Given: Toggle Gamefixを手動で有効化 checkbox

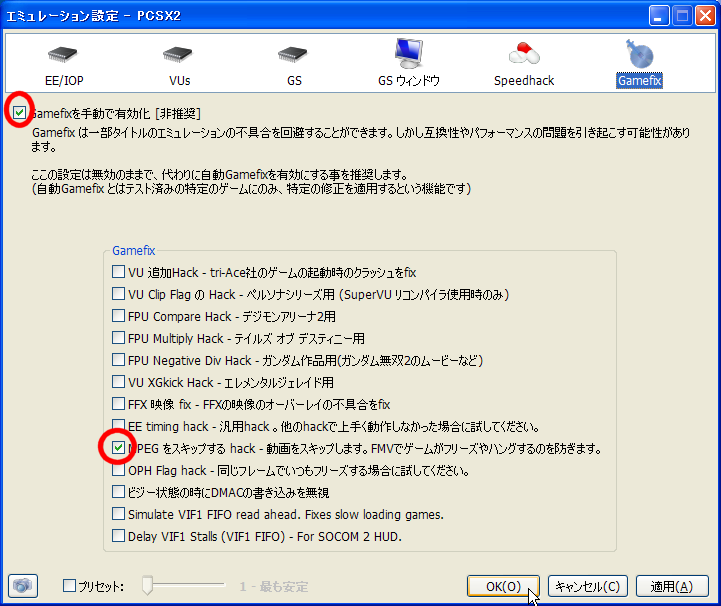Looking at the screenshot, I should pos(19,112).
